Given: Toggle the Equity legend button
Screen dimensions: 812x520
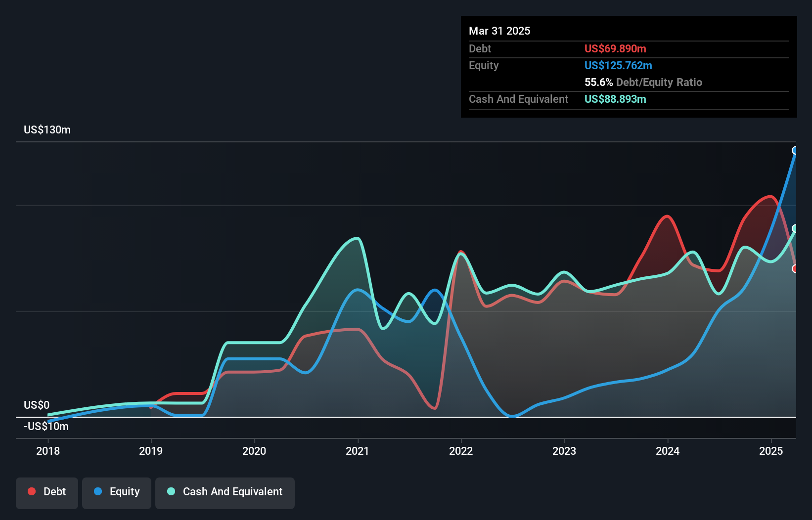Looking at the screenshot, I should (x=117, y=493).
